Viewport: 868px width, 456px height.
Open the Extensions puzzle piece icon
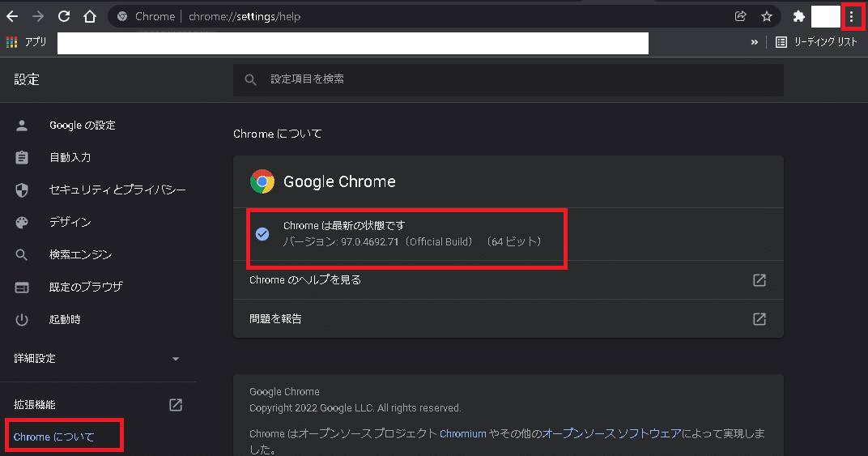pos(798,17)
